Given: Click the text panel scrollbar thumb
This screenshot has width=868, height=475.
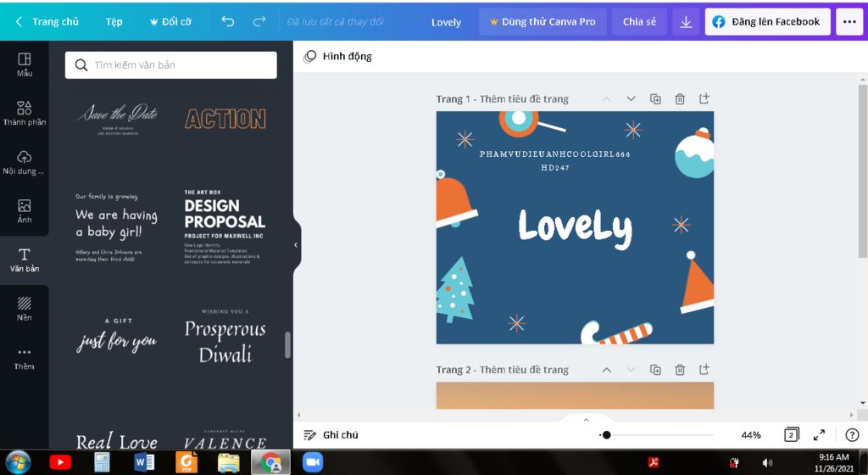Looking at the screenshot, I should click(287, 345).
